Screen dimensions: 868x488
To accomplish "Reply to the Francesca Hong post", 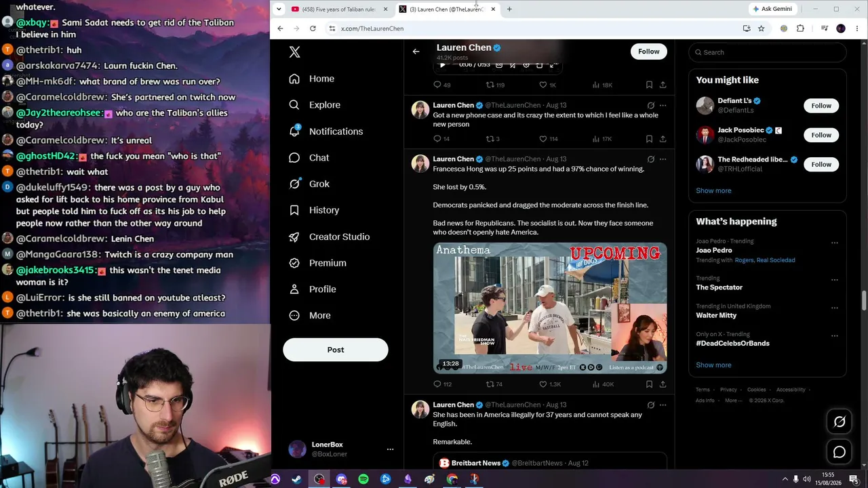I will coord(437,384).
